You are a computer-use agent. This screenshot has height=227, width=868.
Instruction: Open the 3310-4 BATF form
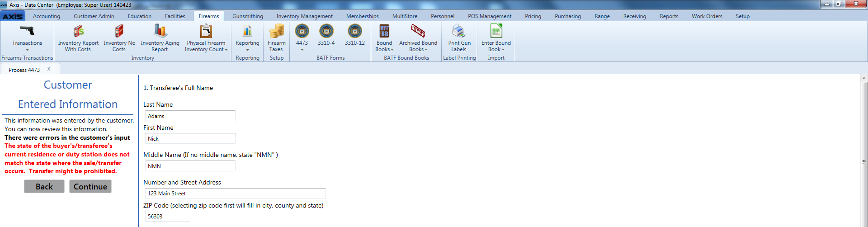coord(326,35)
